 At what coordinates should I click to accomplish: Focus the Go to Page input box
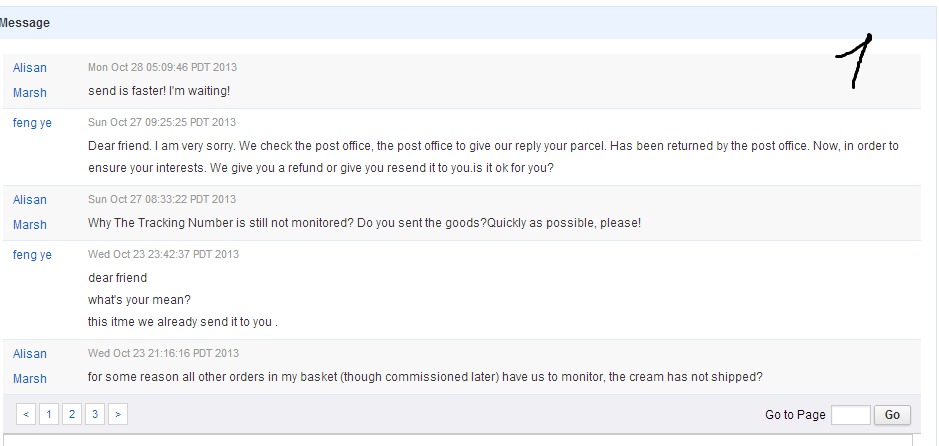pos(850,414)
